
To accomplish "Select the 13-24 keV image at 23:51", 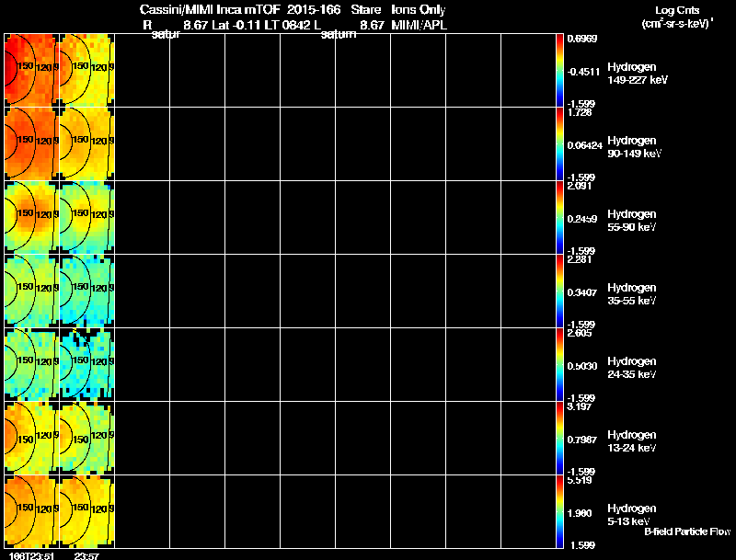I will point(32,438).
